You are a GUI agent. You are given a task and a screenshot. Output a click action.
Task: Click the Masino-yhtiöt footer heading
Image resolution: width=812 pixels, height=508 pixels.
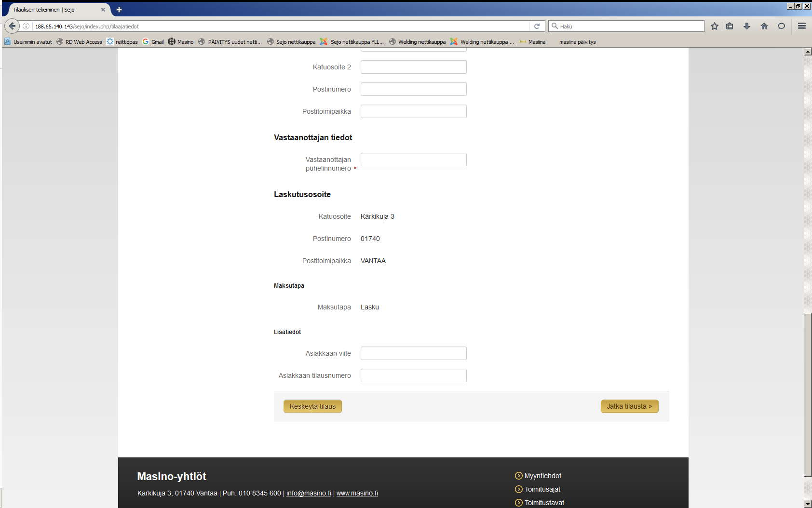172,476
